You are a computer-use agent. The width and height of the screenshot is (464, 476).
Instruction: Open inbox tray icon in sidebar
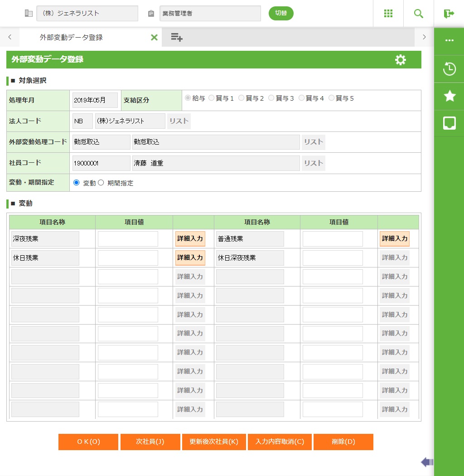(449, 123)
